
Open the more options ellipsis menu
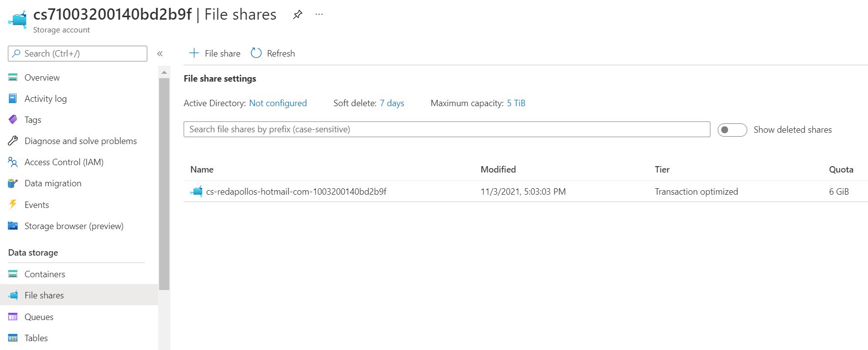tap(319, 15)
